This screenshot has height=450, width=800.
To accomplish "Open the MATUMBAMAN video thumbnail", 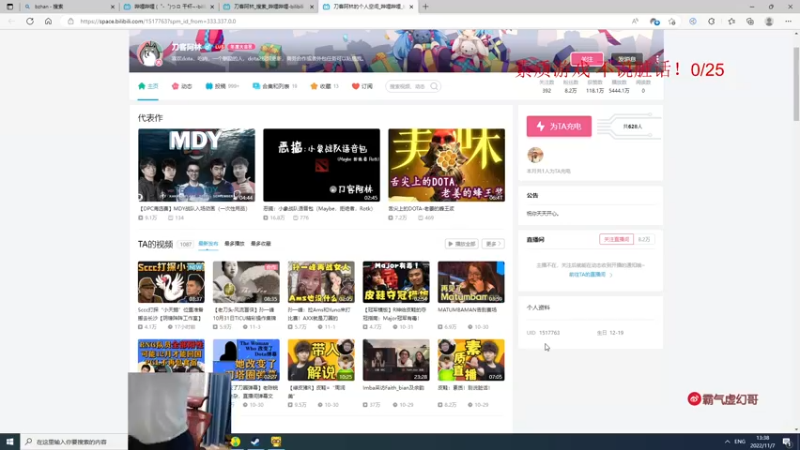I will click(471, 282).
